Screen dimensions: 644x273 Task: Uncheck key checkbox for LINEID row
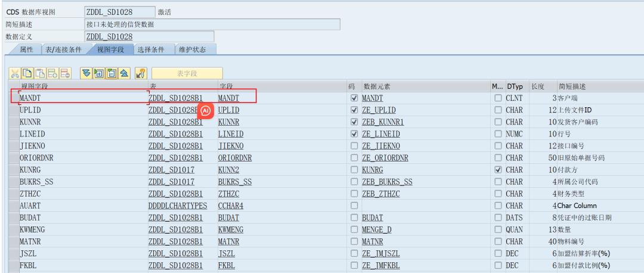354,134
